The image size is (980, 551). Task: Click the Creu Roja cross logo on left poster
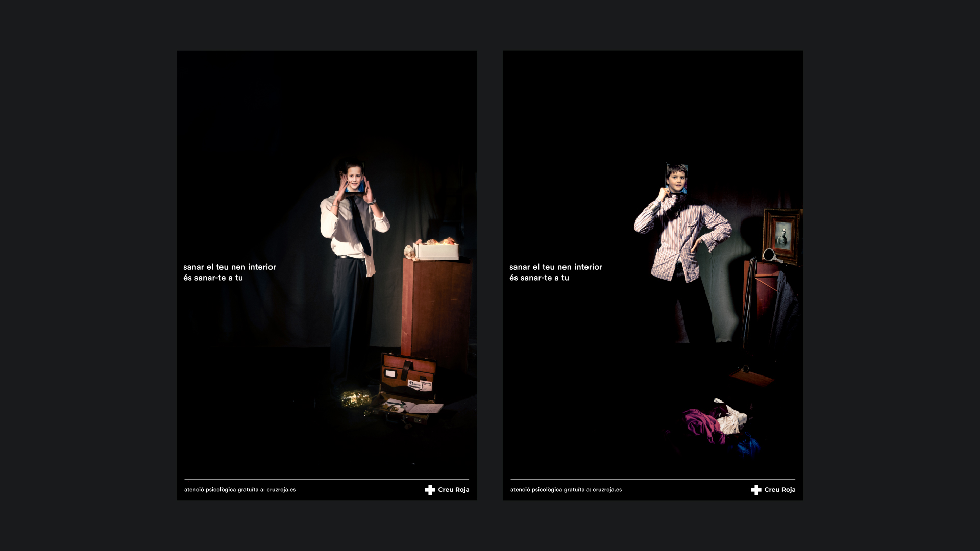pyautogui.click(x=430, y=490)
